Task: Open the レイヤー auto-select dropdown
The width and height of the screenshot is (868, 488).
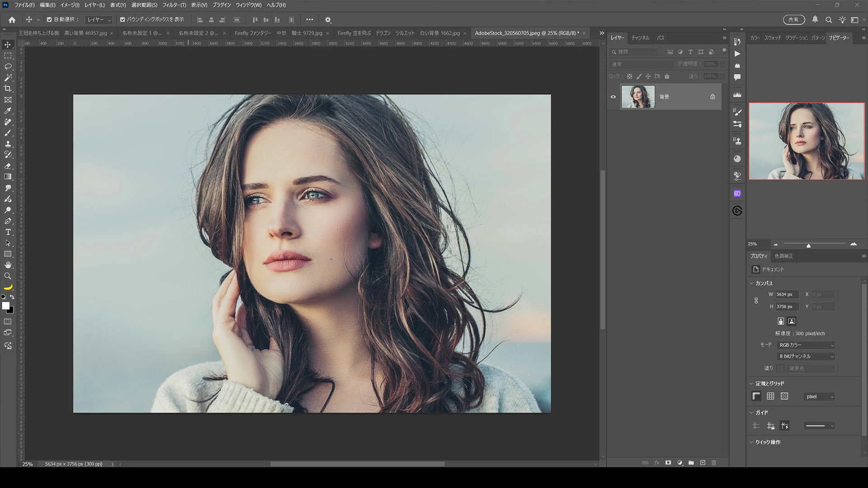Action: [99, 19]
